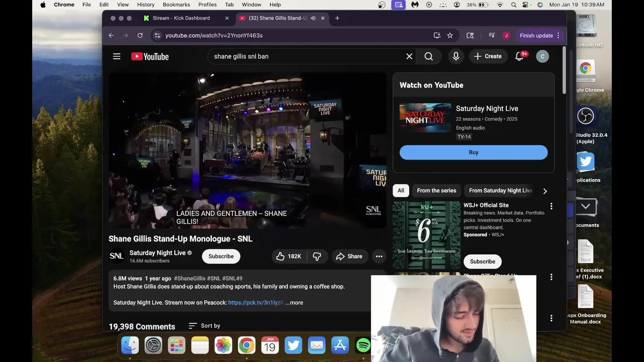
Task: Open more actions menu under the video
Action: pyautogui.click(x=379, y=256)
